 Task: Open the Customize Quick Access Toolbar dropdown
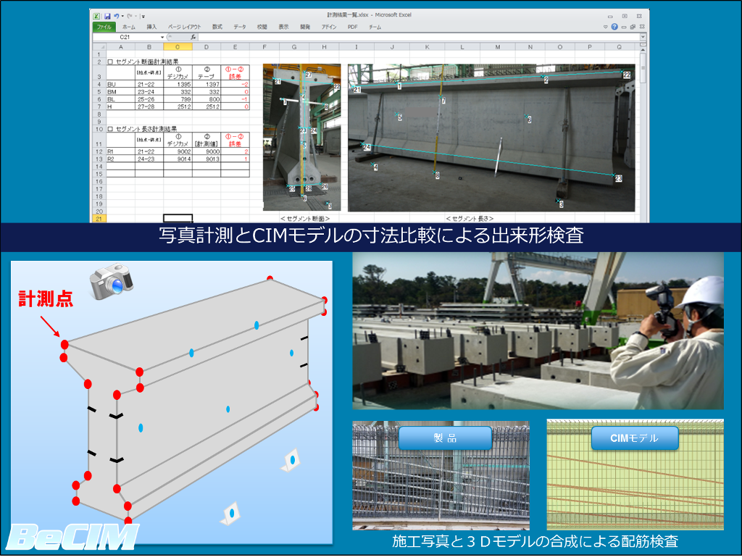pyautogui.click(x=143, y=16)
